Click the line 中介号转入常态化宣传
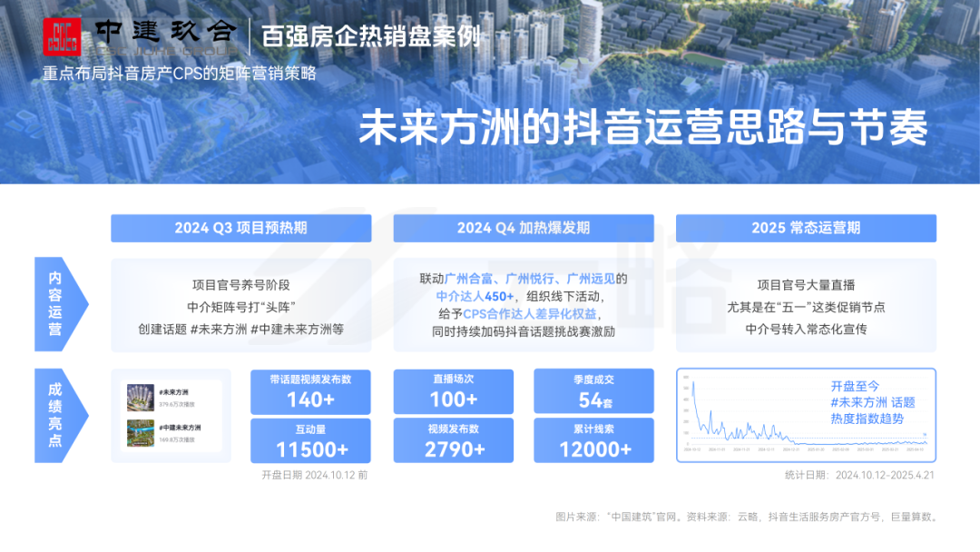This screenshot has width=980, height=552. coord(807,329)
